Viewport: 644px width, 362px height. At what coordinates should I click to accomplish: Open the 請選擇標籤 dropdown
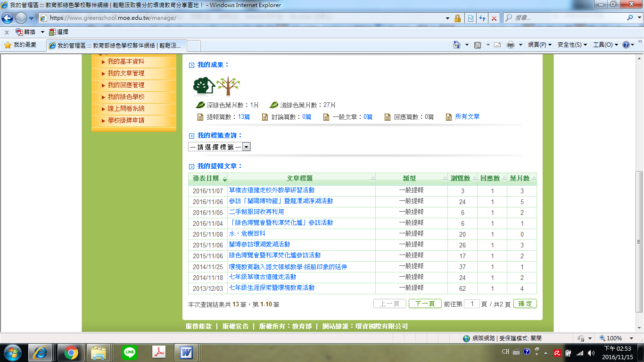pyautogui.click(x=219, y=147)
